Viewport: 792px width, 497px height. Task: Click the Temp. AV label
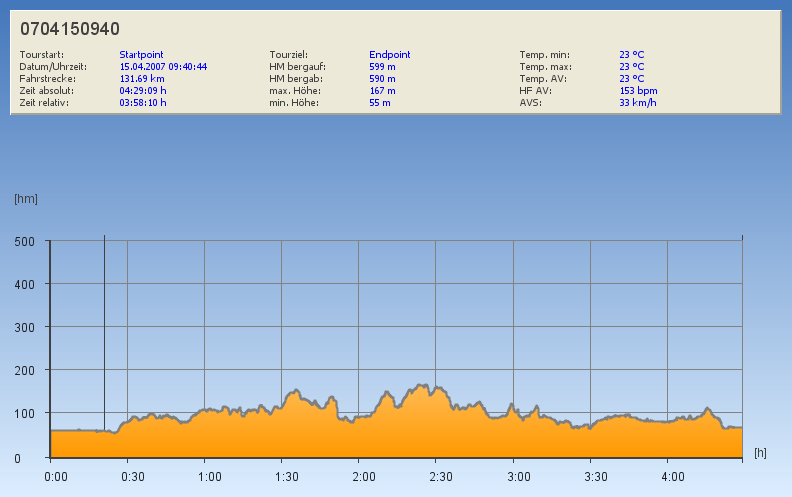pyautogui.click(x=544, y=79)
